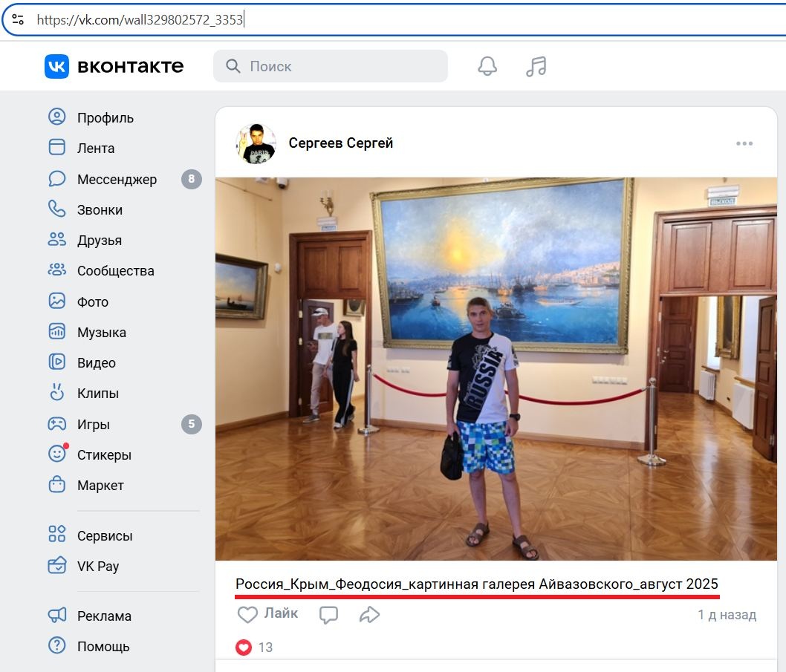Open the notifications bell
The height and width of the screenshot is (672, 786).
(487, 66)
